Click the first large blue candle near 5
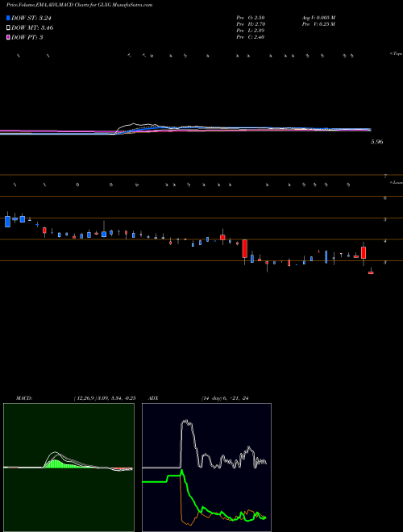 [x=7, y=221]
